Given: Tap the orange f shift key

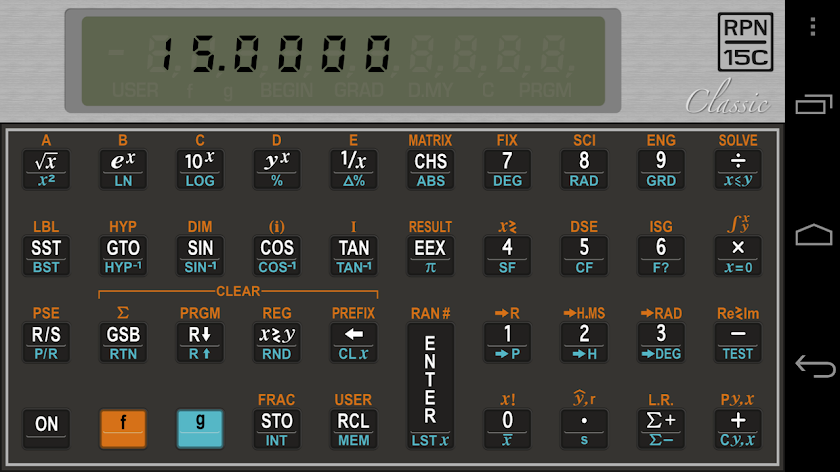Looking at the screenshot, I should (123, 429).
